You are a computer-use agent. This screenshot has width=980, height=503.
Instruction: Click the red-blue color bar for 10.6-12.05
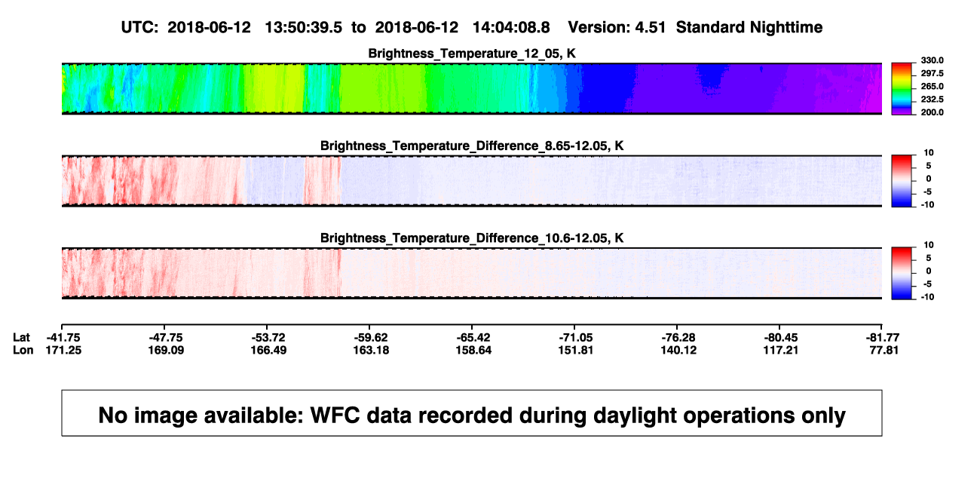902,273
